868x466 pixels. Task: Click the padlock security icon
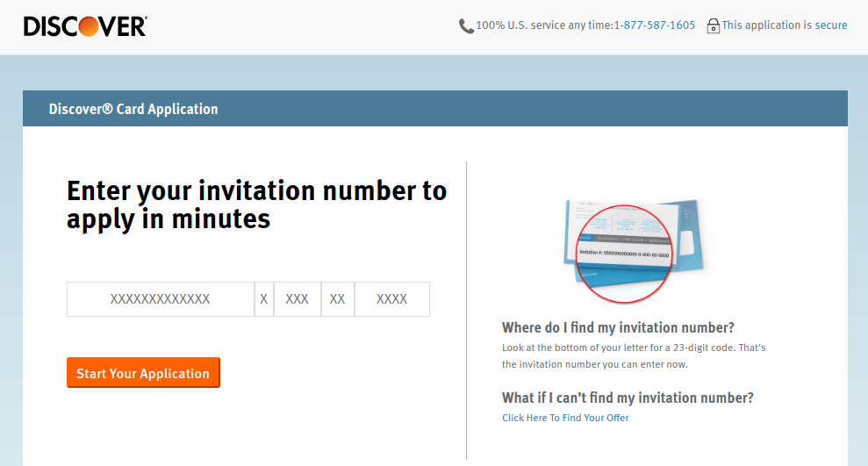coord(713,26)
